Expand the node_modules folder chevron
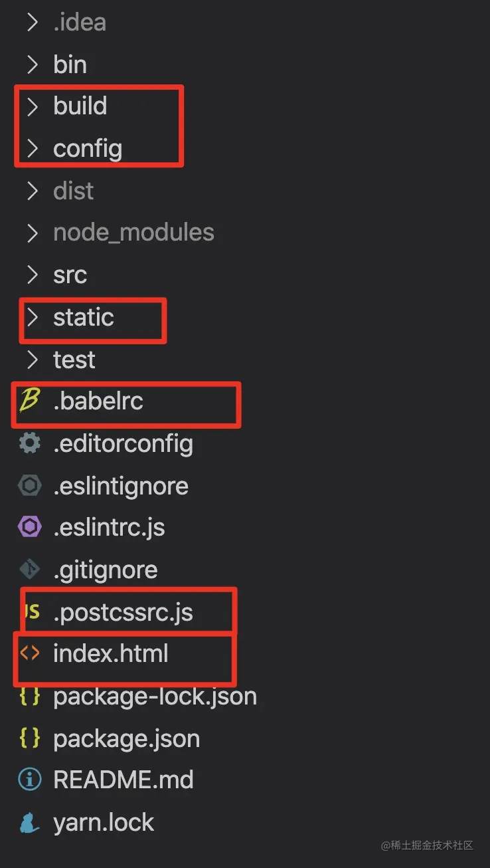 [x=31, y=233]
